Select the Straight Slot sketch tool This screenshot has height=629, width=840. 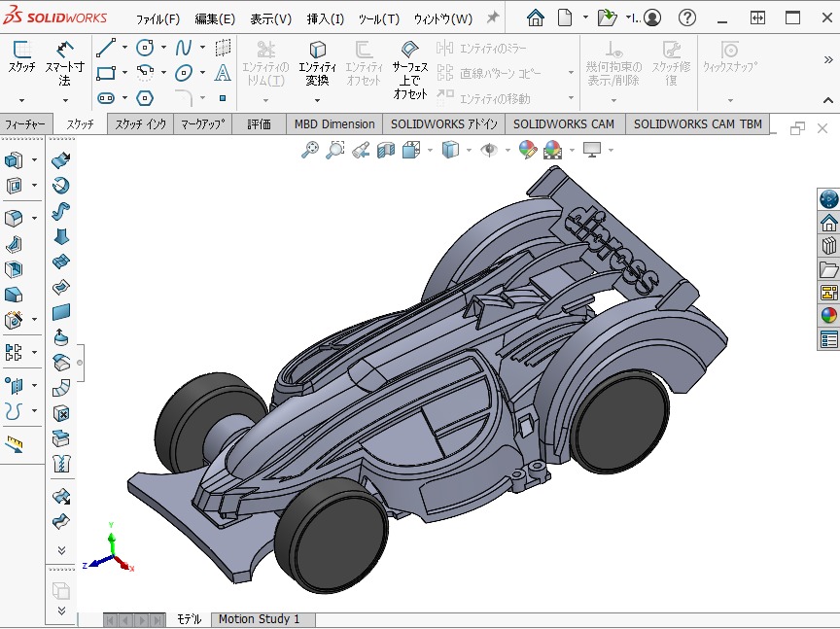click(x=106, y=98)
